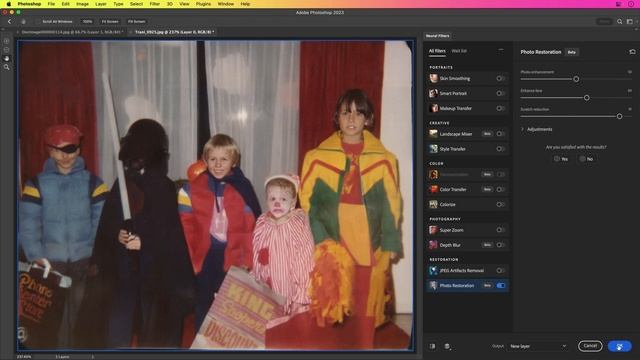Click the blue OK button
640x360 pixels.
click(620, 346)
